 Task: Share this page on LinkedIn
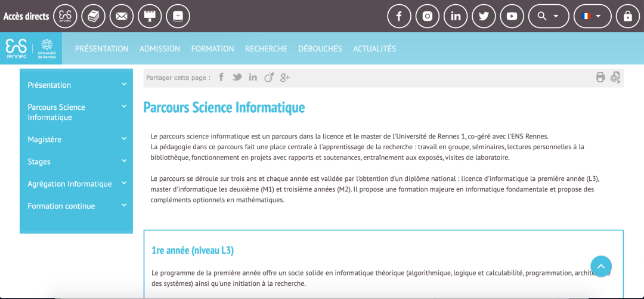pos(253,77)
